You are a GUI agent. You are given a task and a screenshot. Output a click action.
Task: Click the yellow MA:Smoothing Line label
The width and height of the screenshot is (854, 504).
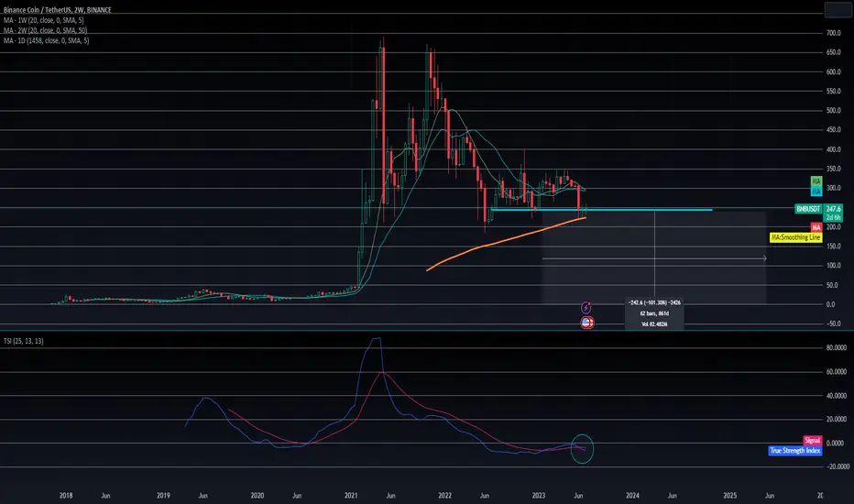coord(795,237)
